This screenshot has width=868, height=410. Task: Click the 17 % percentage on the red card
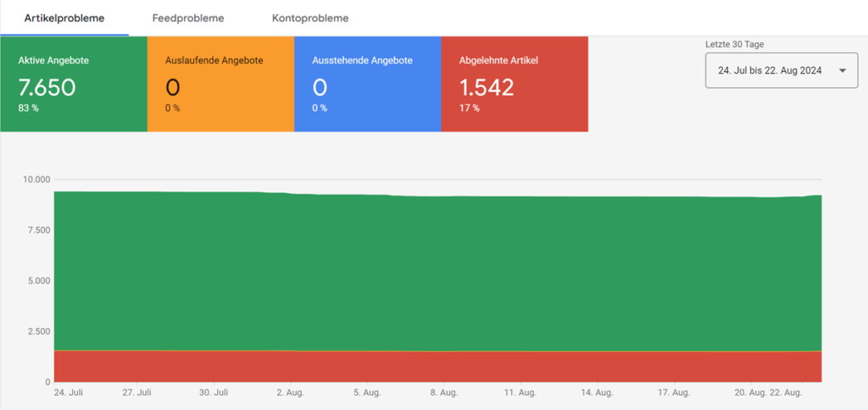pyautogui.click(x=470, y=108)
